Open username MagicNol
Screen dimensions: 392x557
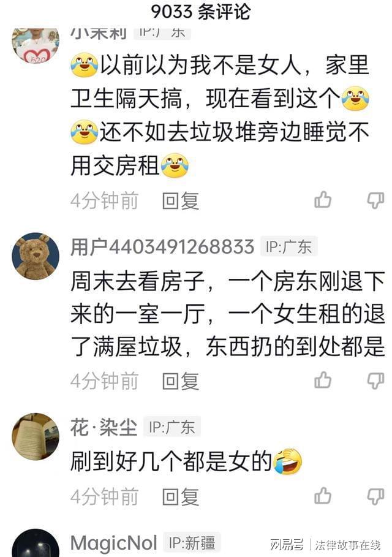tap(114, 543)
